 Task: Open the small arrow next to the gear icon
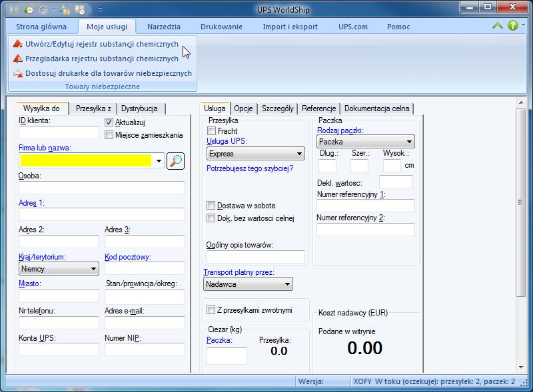pos(54,10)
